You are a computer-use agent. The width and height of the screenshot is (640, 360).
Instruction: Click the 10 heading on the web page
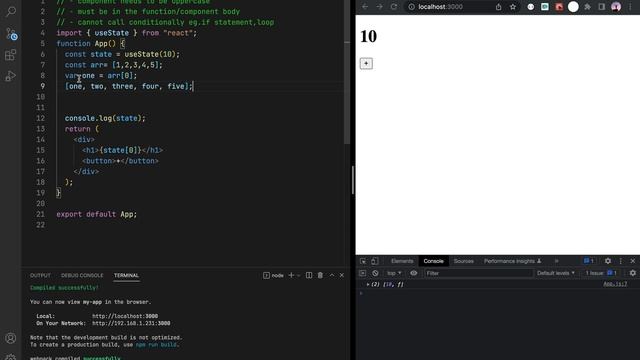(368, 36)
